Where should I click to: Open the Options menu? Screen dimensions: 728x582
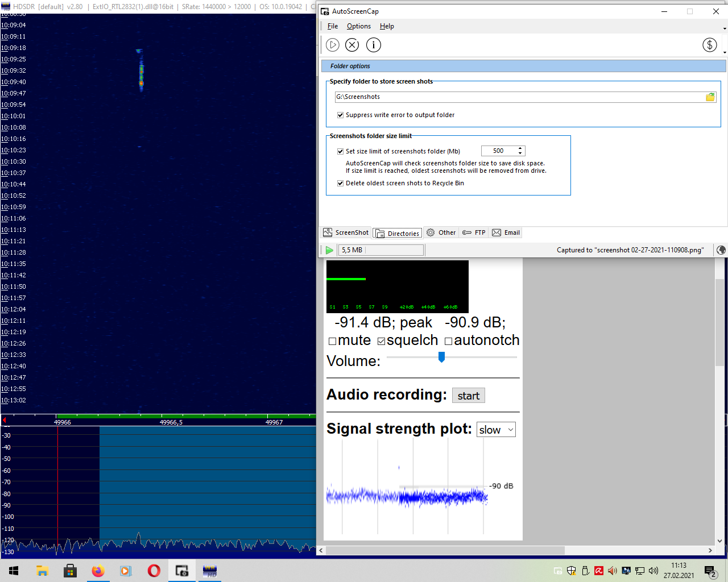click(359, 26)
